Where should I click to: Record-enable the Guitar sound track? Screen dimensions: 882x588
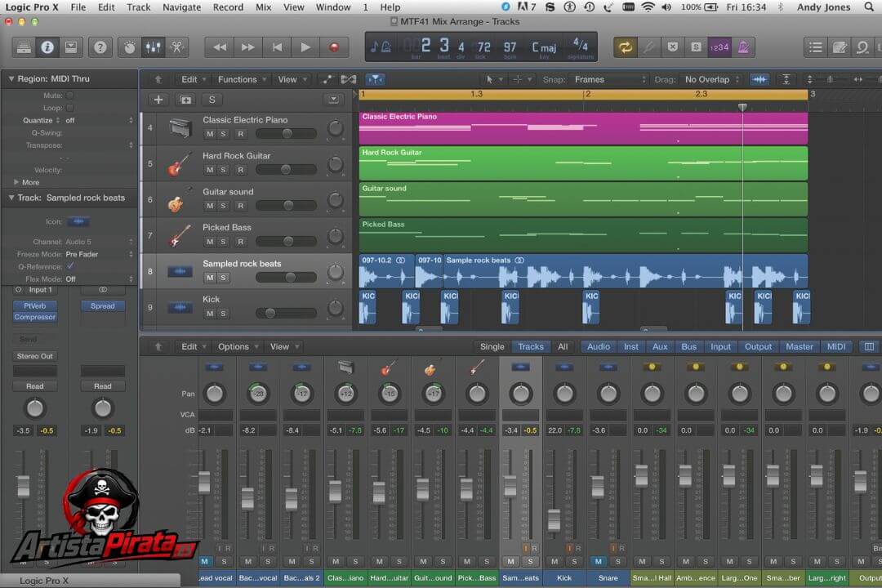241,206
